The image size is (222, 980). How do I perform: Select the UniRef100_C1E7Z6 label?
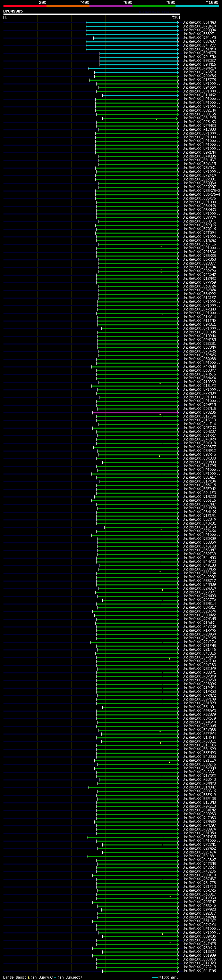click(199, 80)
